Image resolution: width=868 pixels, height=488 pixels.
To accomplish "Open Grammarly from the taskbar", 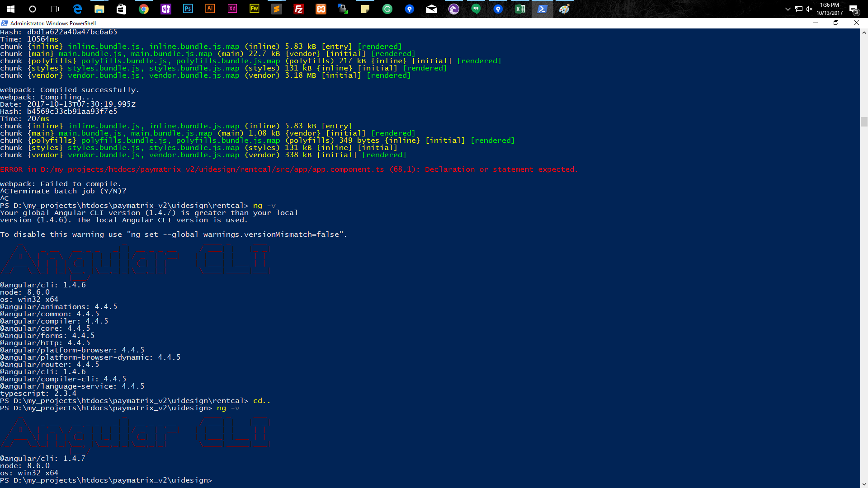I will tap(387, 9).
